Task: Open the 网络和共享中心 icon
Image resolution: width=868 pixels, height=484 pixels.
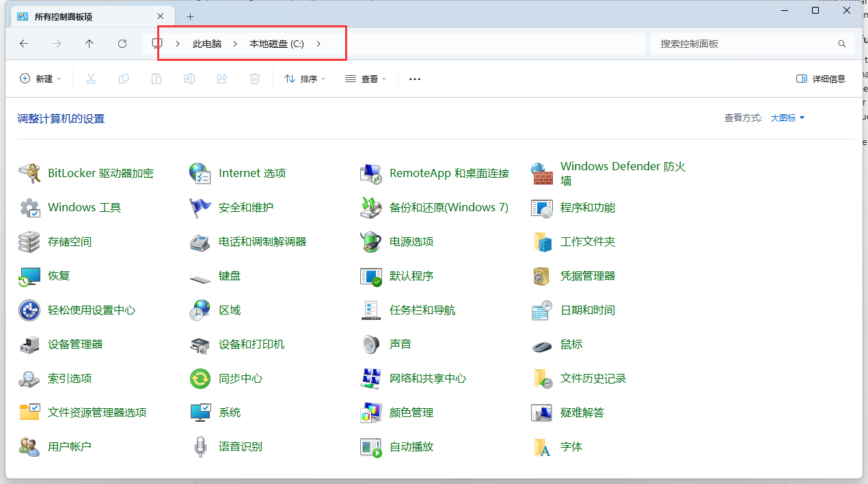Action: click(x=370, y=379)
